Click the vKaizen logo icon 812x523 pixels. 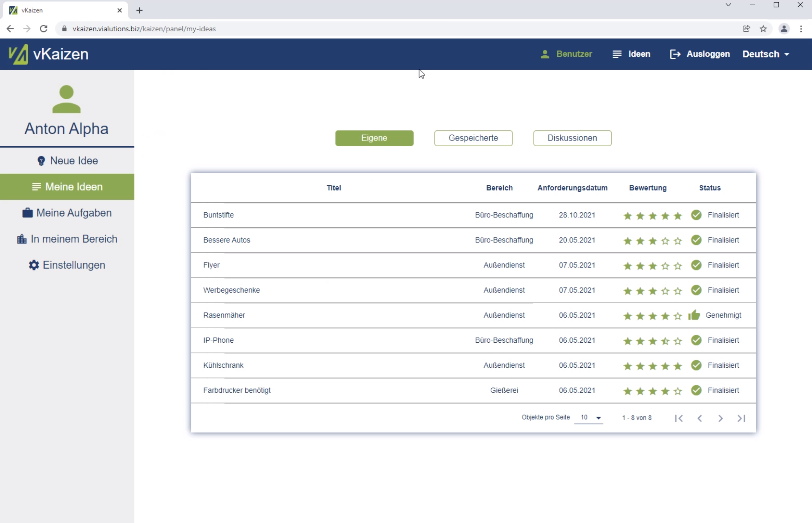tap(18, 54)
